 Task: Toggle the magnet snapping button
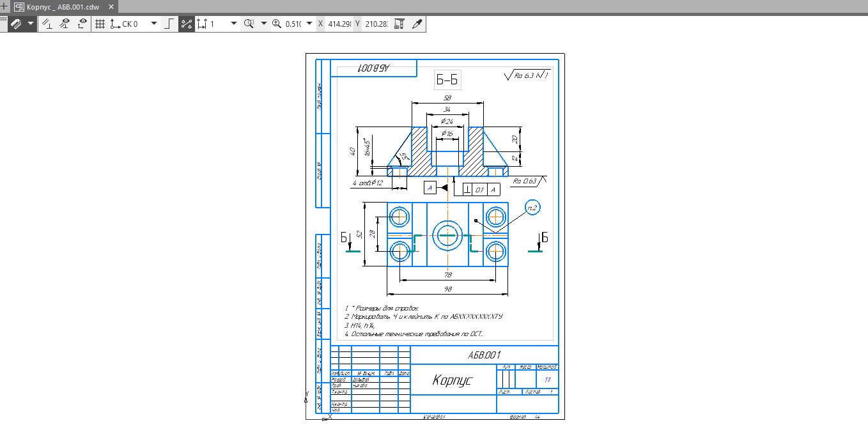17,24
